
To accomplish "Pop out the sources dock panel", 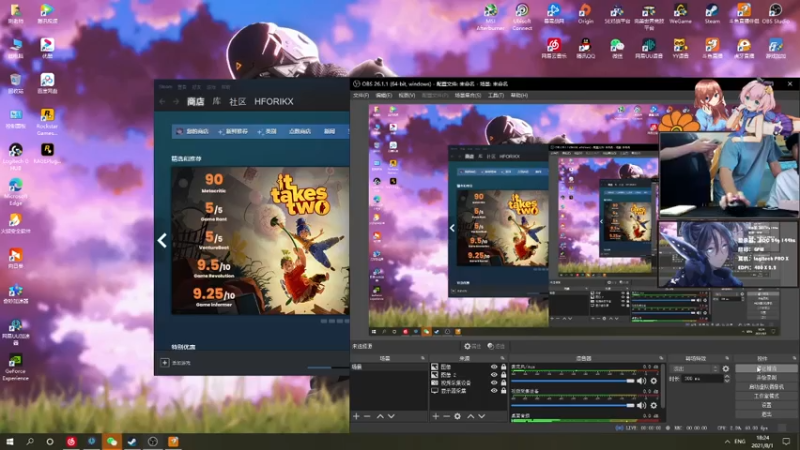I will pos(503,358).
